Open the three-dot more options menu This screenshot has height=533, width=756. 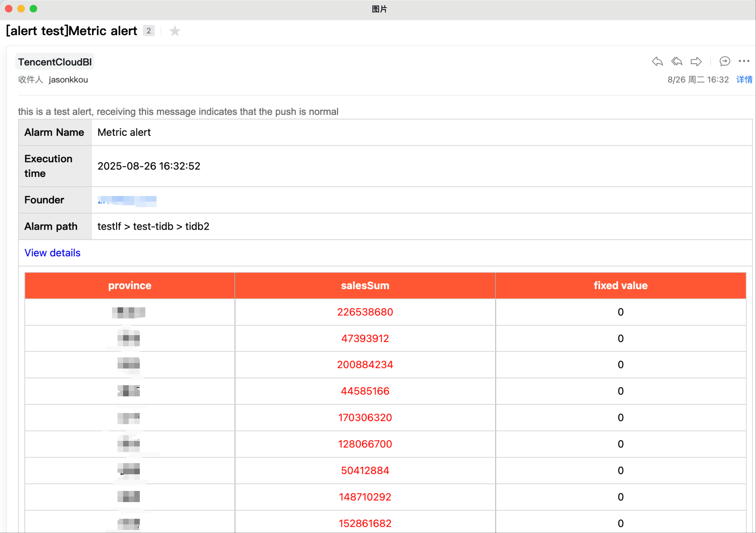[744, 61]
